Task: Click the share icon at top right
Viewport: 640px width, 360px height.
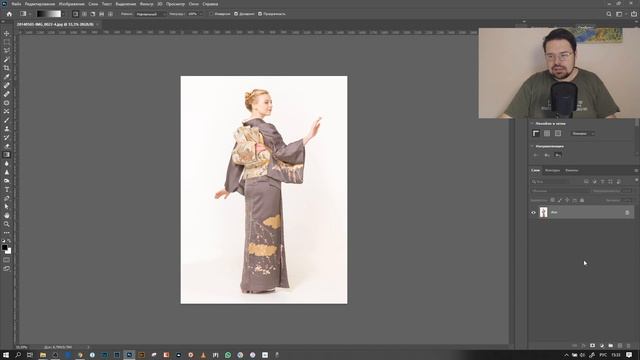Action: click(634, 14)
